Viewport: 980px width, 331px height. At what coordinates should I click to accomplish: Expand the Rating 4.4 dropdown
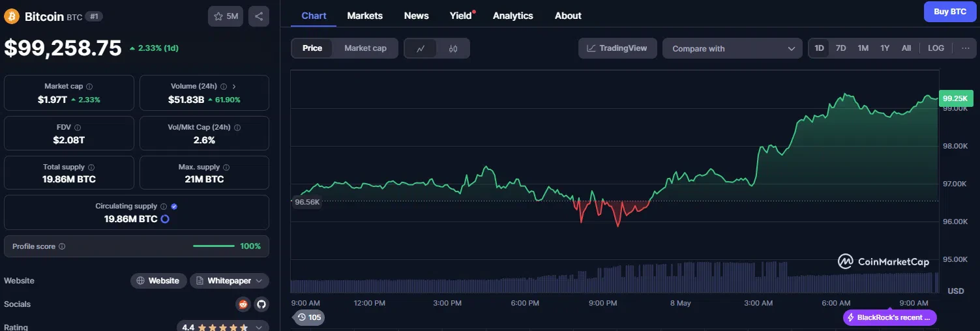click(x=223, y=327)
